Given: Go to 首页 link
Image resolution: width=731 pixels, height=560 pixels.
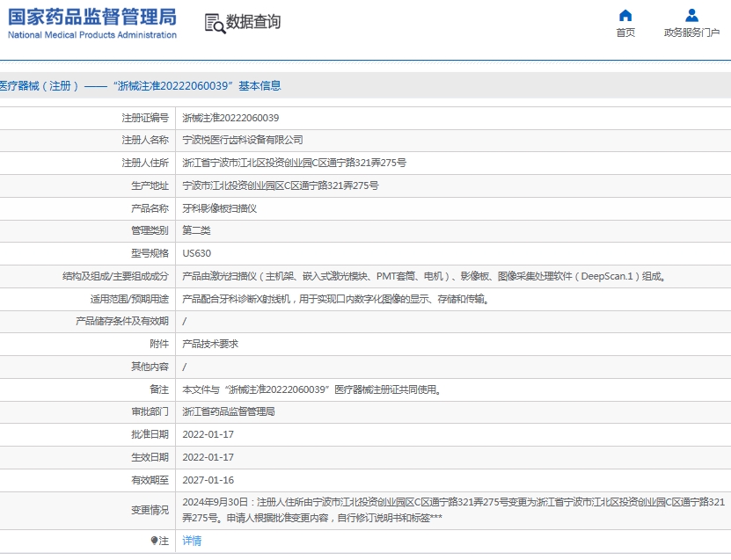Looking at the screenshot, I should coord(625,33).
